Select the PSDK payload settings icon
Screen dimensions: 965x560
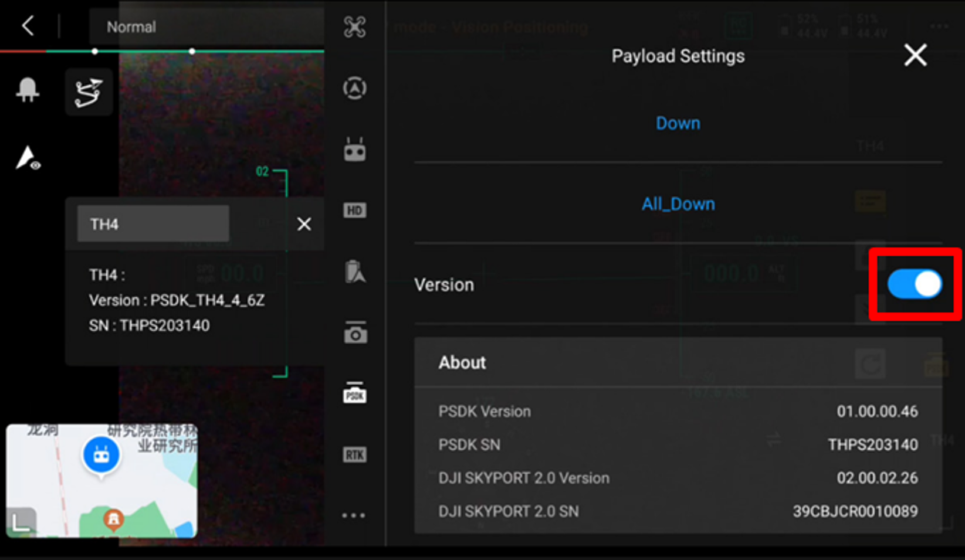354,393
